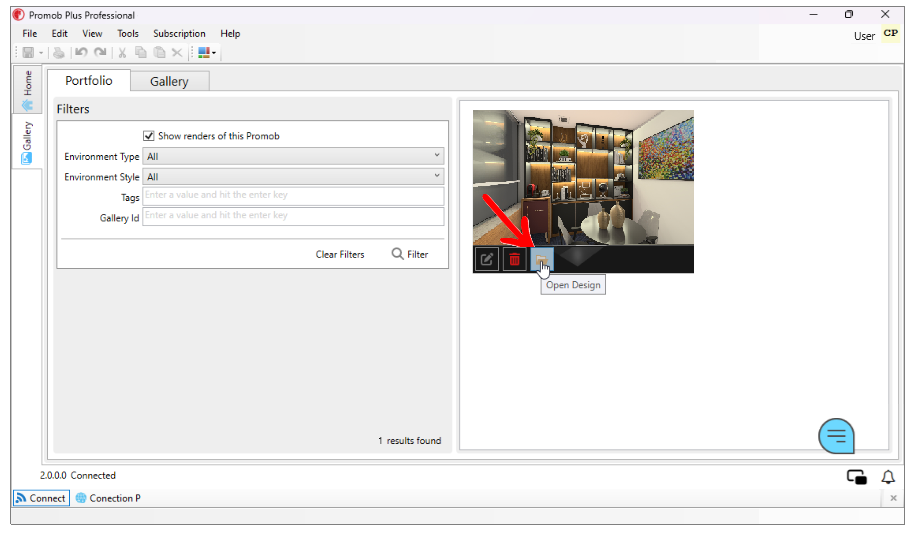
Task: Open the Tools menu
Action: (128, 33)
